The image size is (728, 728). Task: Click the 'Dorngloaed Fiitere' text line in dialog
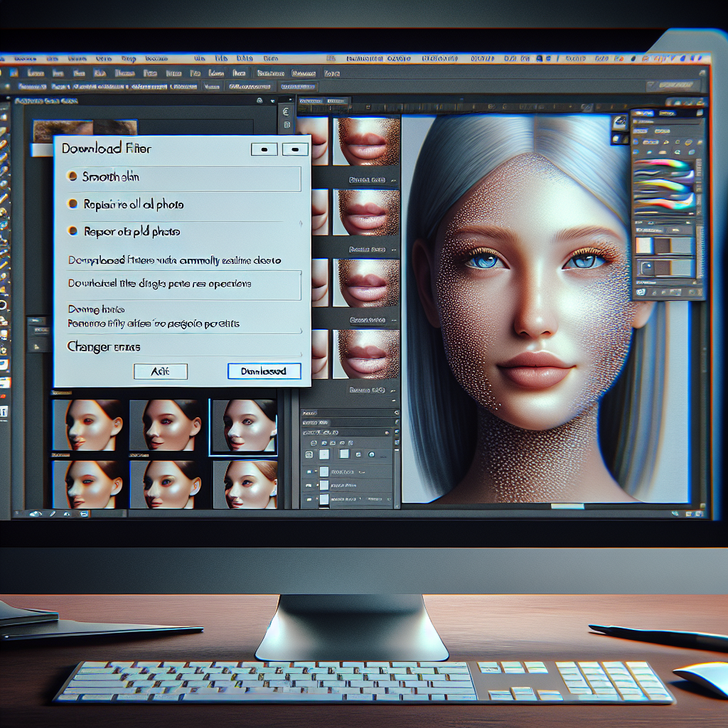coord(174,260)
